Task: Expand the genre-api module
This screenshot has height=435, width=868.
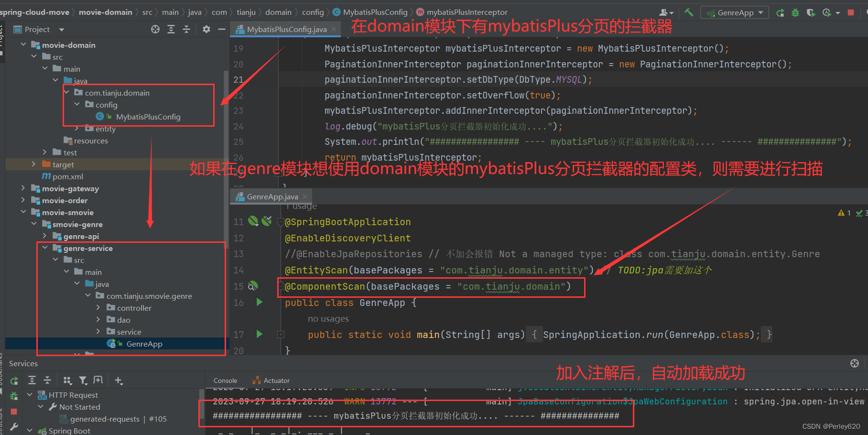Action: click(45, 236)
